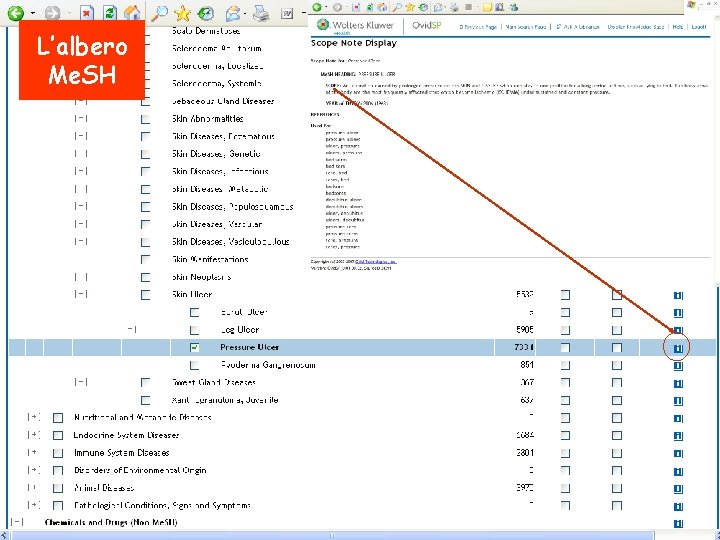Click Ask A Librarian link in OvidSP header
The width and height of the screenshot is (720, 540).
click(578, 27)
